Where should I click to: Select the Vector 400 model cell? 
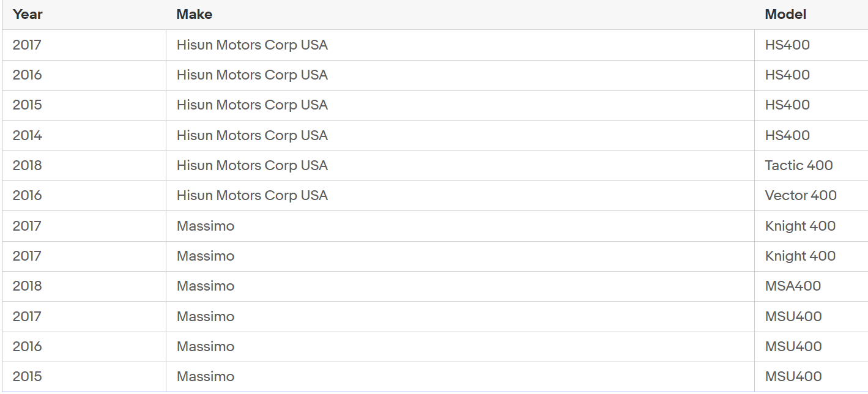pyautogui.click(x=801, y=195)
